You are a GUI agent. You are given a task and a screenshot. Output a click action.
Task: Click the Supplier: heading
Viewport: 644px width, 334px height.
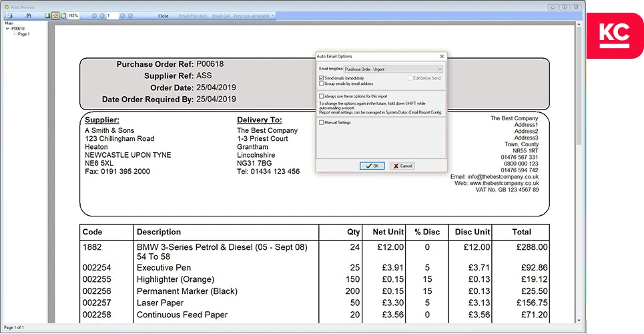click(102, 120)
